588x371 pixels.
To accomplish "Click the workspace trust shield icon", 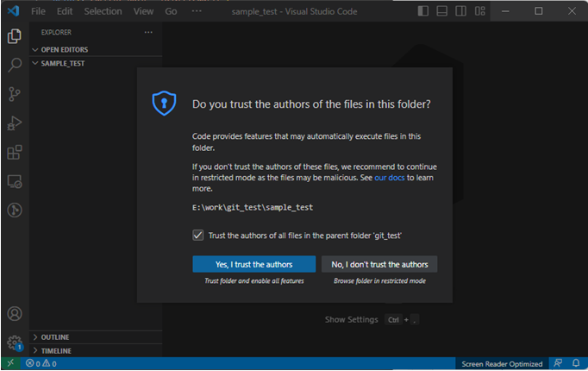I will 164,104.
